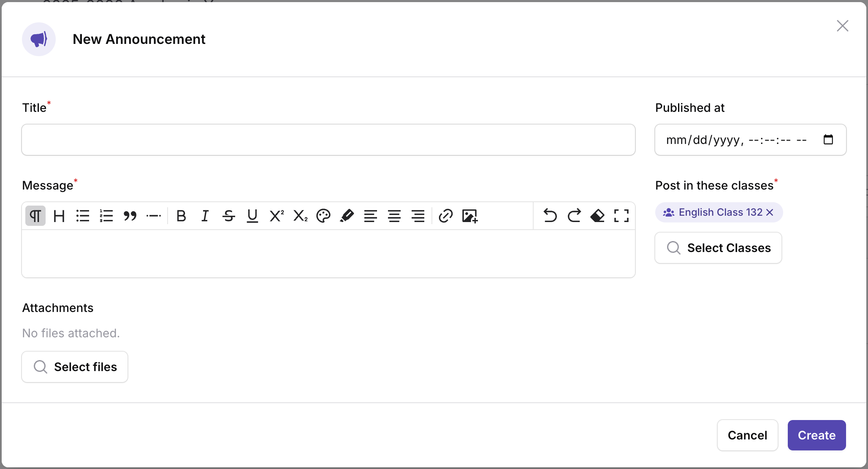
Task: Apply italic formatting to message text
Action: pos(205,216)
